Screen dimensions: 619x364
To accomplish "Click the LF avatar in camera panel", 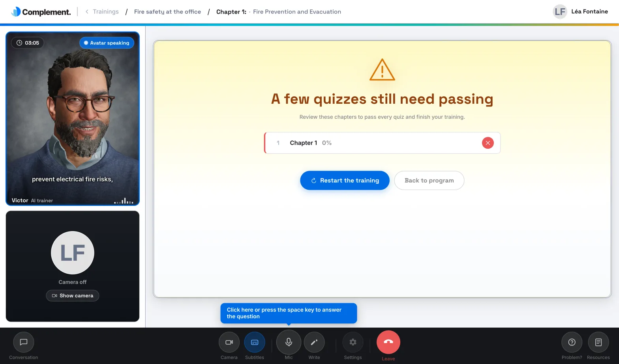I will click(x=73, y=253).
